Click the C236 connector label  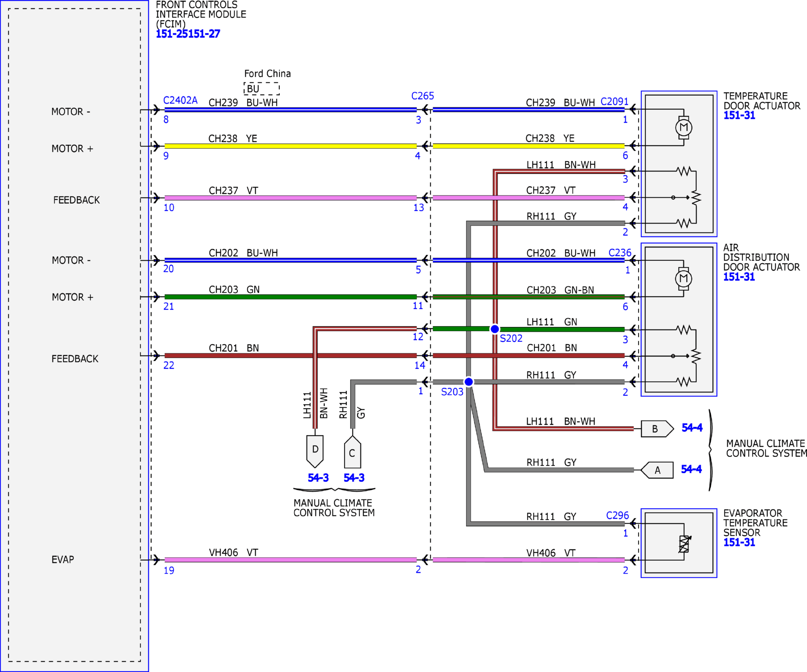point(620,253)
